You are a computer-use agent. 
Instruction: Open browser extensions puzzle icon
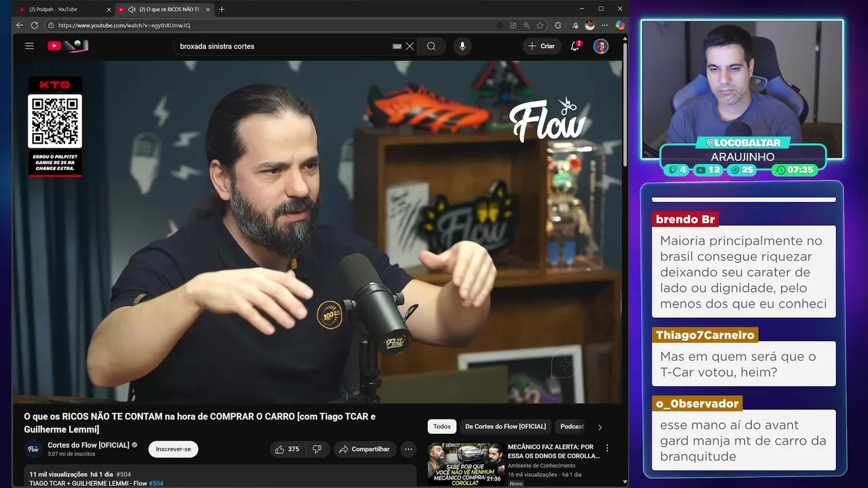(558, 25)
